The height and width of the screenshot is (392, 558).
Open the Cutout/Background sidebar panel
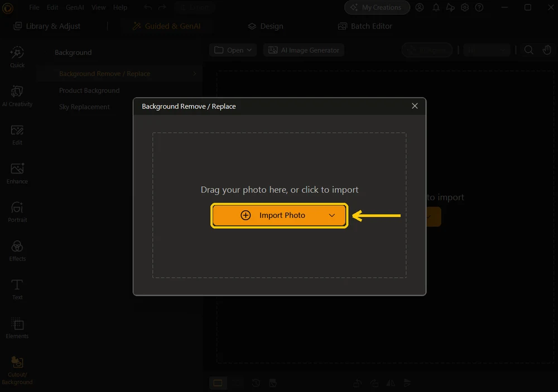click(17, 371)
